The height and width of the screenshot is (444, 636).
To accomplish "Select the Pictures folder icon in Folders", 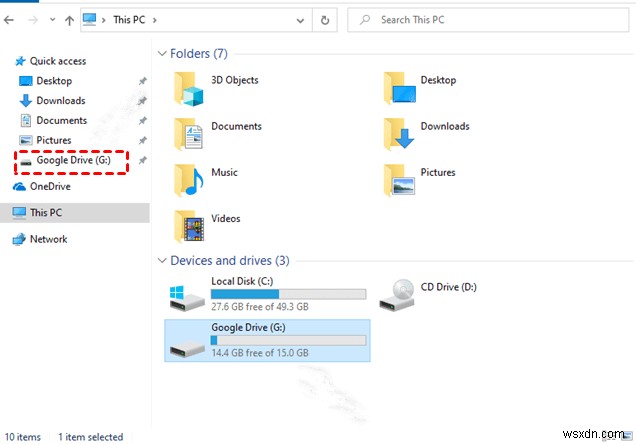I will (x=399, y=180).
